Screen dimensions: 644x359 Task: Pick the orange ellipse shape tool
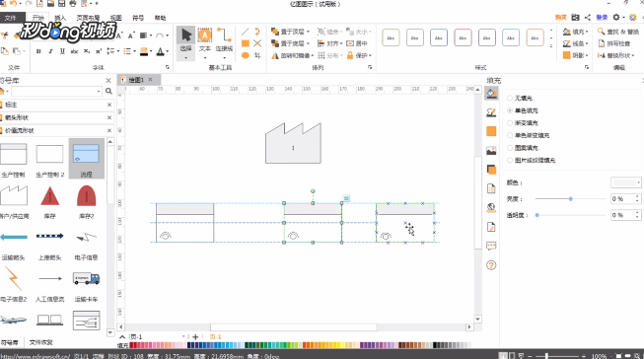(246, 55)
